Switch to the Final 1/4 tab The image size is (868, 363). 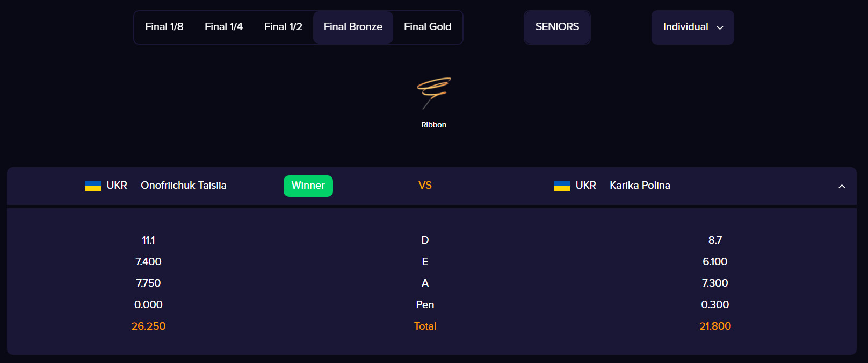point(224,27)
